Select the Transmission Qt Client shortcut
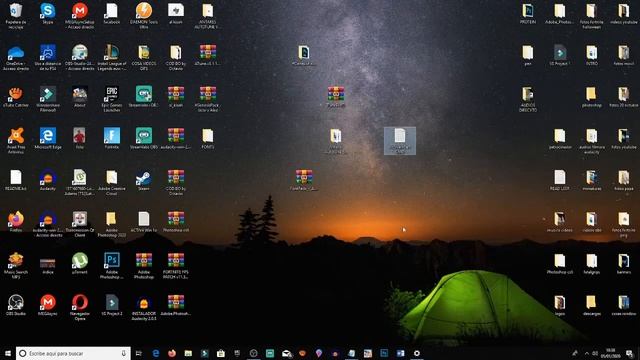The image size is (640, 360). pyautogui.click(x=80, y=224)
